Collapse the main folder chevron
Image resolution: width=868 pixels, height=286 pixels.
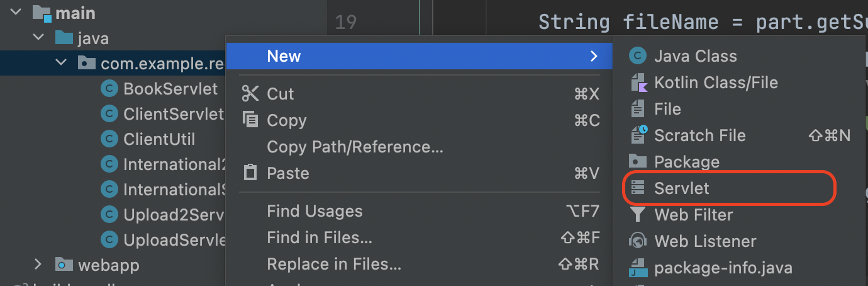[16, 12]
